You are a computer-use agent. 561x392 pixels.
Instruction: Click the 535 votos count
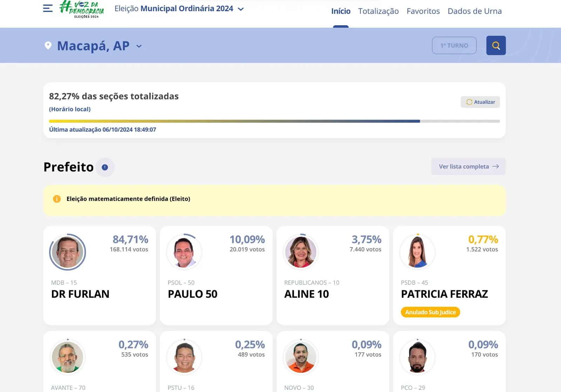135,354
